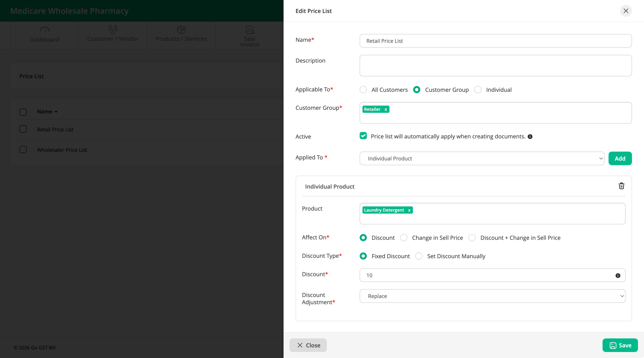This screenshot has width=644, height=358.
Task: Uncheck the Active price list checkbox
Action: tap(363, 136)
